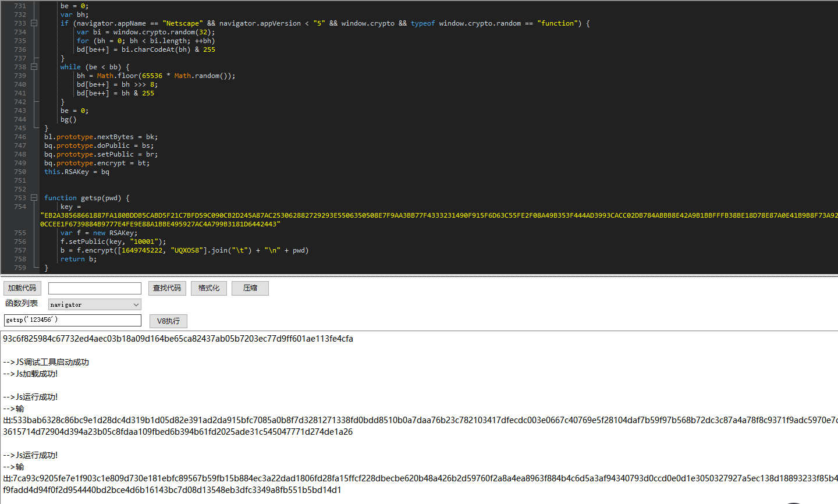Click the 压缩 compress button
This screenshot has width=838, height=504.
(250, 288)
